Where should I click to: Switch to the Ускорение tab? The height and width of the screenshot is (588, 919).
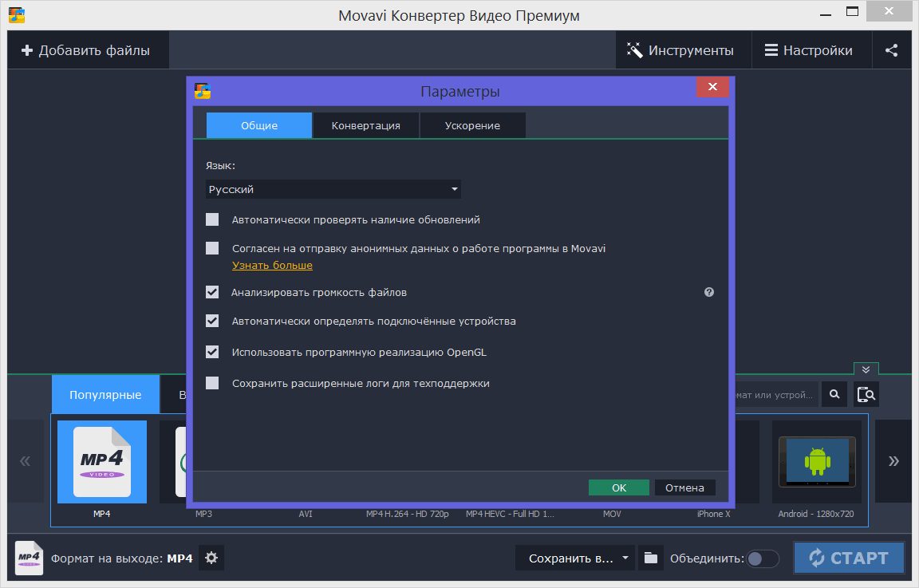pyautogui.click(x=472, y=125)
